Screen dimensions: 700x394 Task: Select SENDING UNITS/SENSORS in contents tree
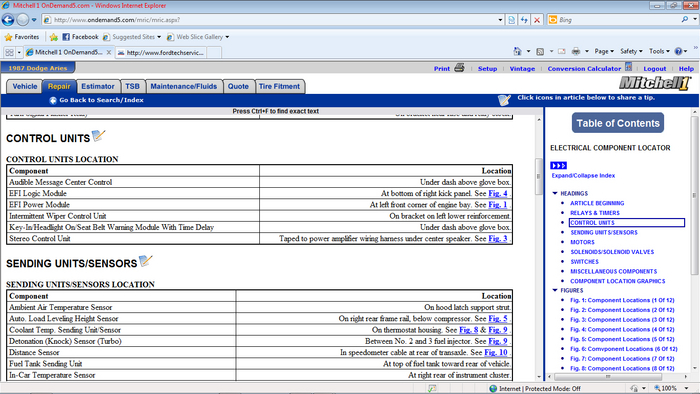pos(604,232)
